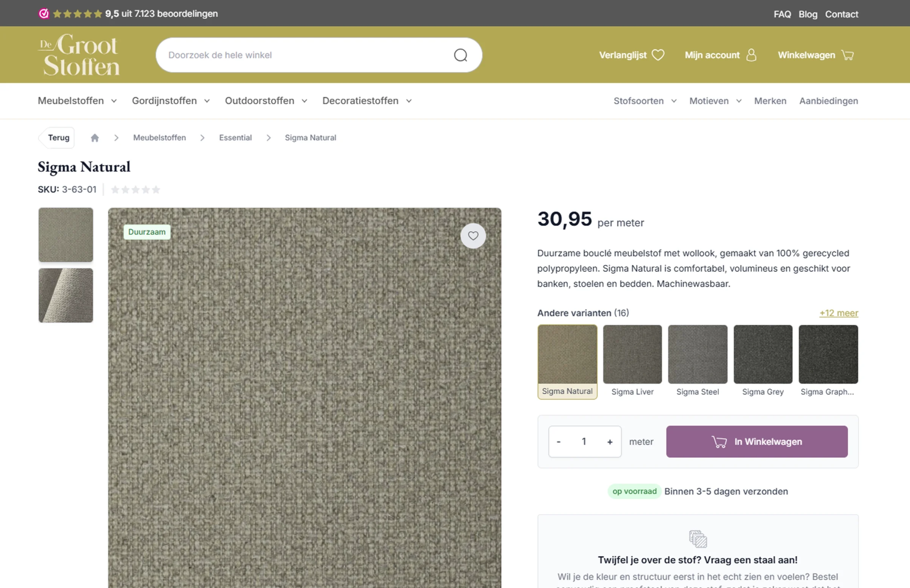Open the Verlanglijst heart icon in header
This screenshot has height=588, width=910.
click(657, 55)
